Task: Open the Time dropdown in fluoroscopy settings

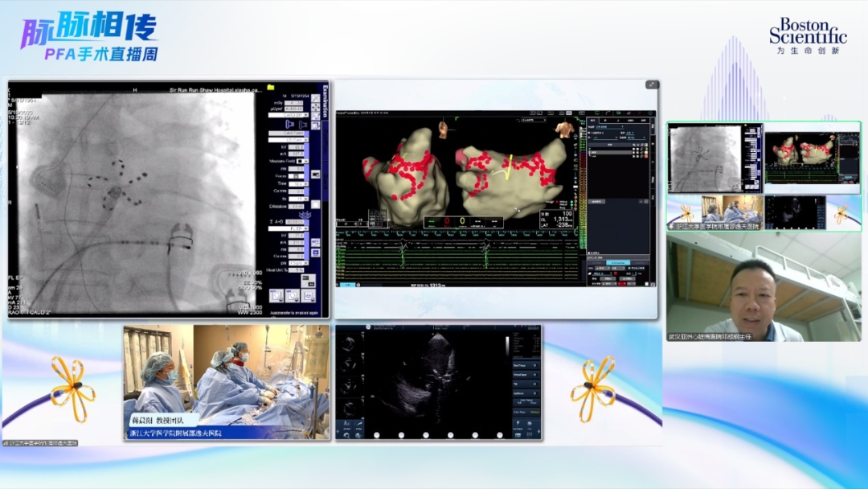Action: (x=299, y=183)
